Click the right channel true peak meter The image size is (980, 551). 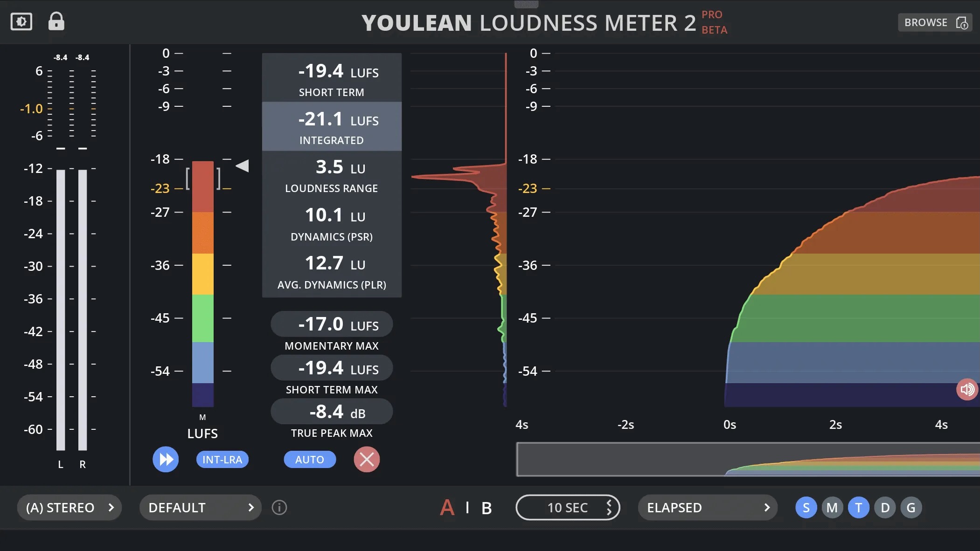83,310
